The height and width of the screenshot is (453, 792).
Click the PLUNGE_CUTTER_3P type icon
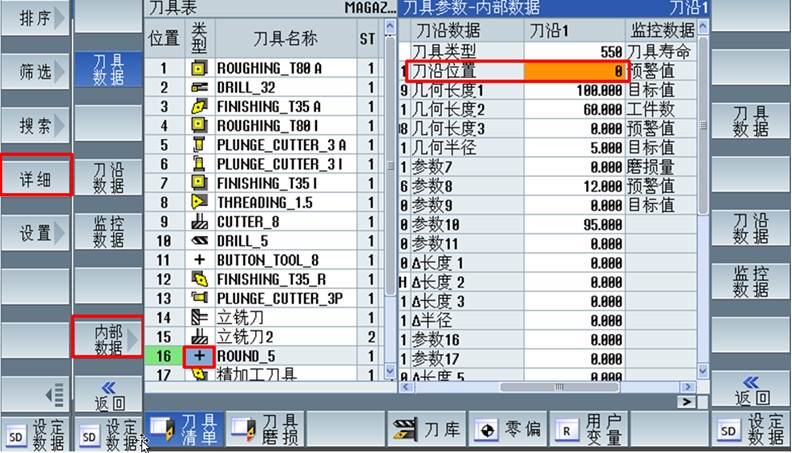(x=200, y=298)
